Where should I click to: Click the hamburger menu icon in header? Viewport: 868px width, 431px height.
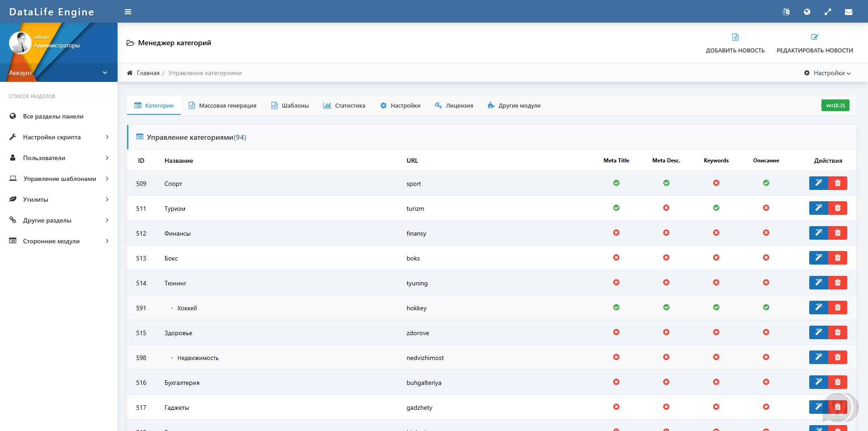click(128, 12)
